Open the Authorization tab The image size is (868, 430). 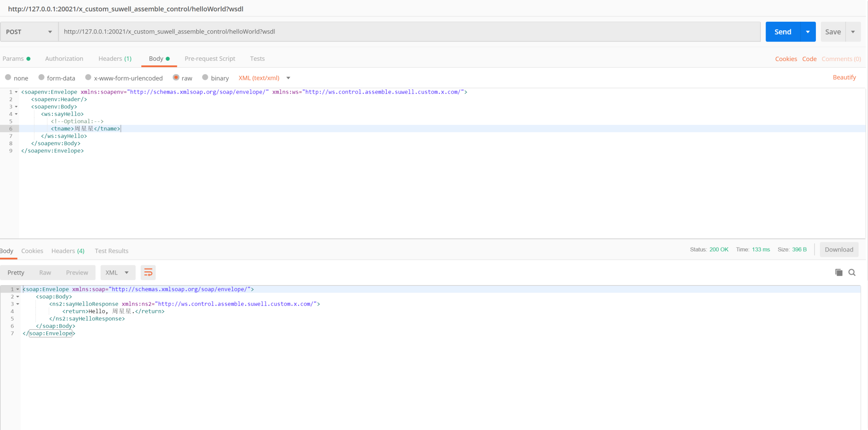tap(64, 59)
